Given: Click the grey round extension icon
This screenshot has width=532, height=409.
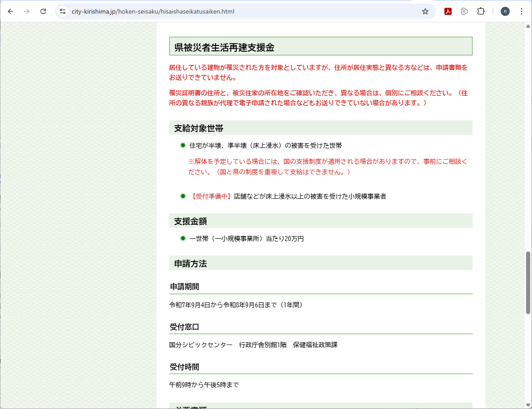Looking at the screenshot, I should [464, 11].
